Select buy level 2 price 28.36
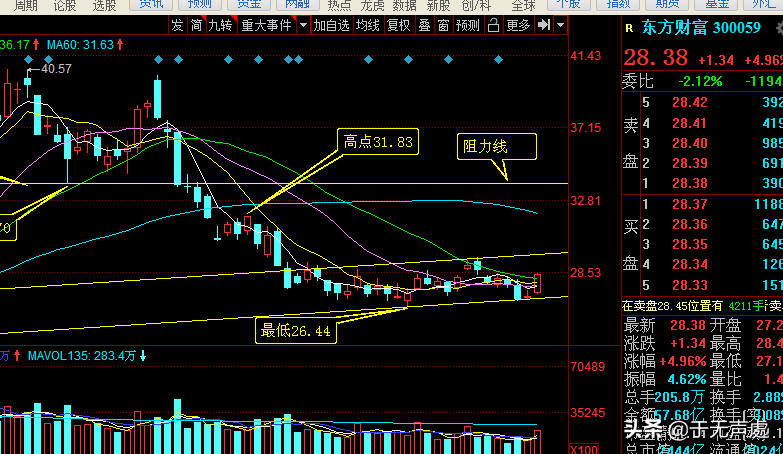 [690, 224]
